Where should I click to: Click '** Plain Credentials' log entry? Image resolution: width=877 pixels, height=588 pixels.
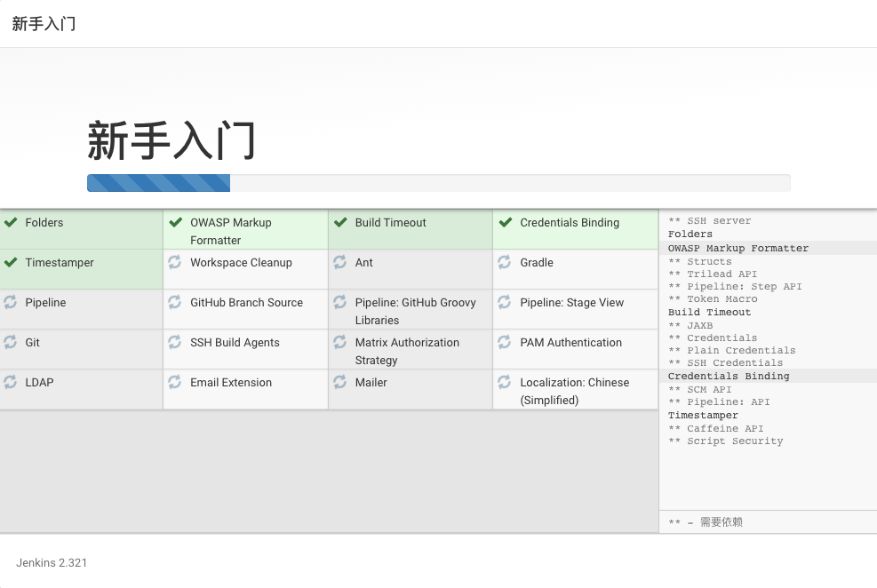732,350
